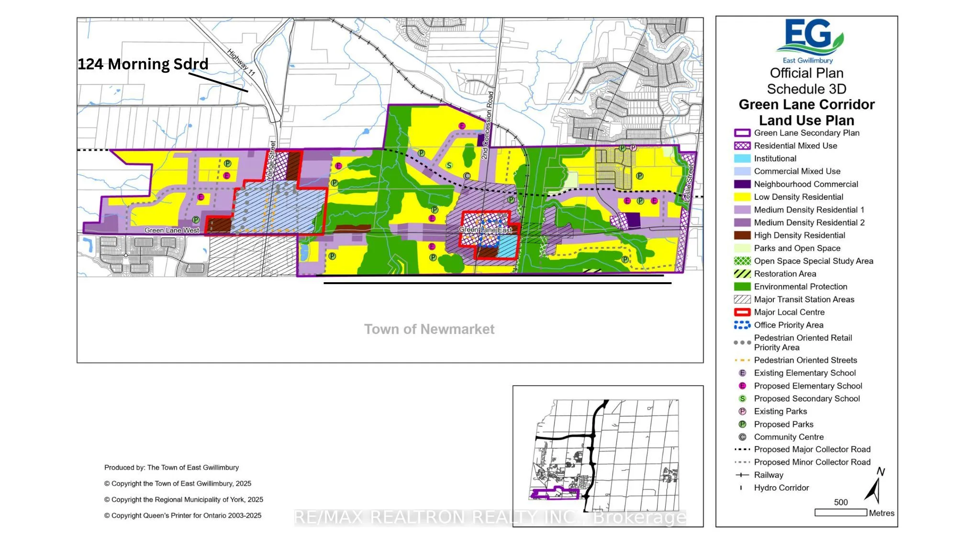This screenshot has width=980, height=551.
Task: Click the red Major Local Centre swatch
Action: point(742,312)
